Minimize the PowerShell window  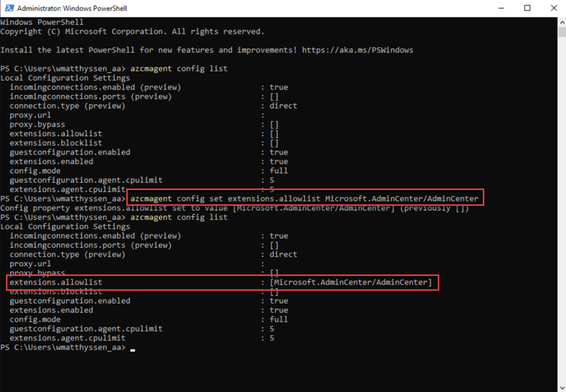(501, 8)
